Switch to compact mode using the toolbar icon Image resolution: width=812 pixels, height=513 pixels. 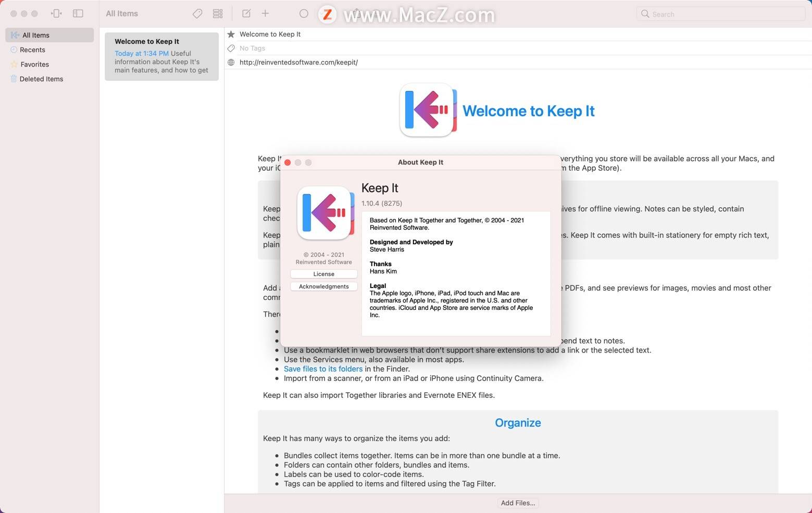pos(56,14)
